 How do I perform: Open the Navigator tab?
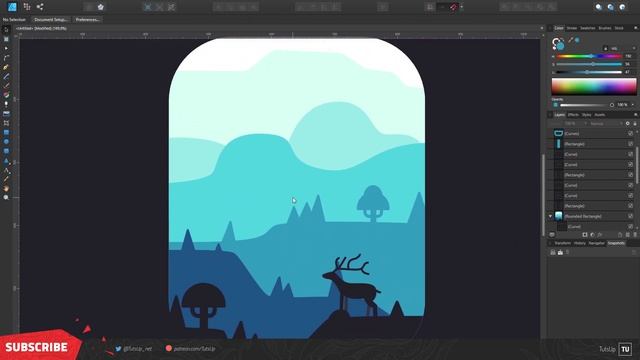[596, 243]
